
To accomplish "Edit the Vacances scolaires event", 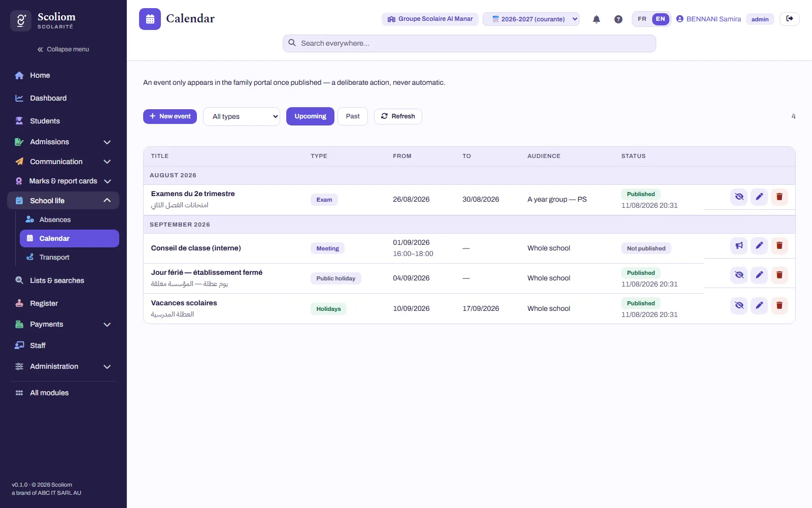I will 759,305.
